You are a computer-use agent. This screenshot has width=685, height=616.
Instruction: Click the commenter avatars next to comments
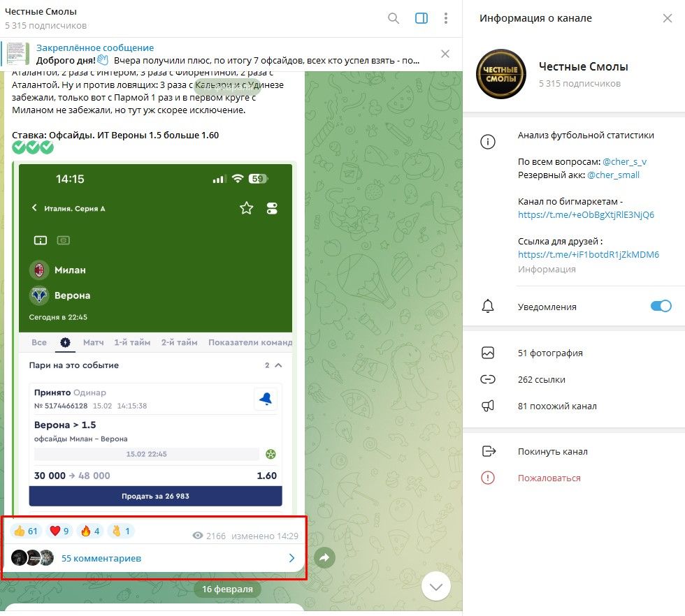33,558
